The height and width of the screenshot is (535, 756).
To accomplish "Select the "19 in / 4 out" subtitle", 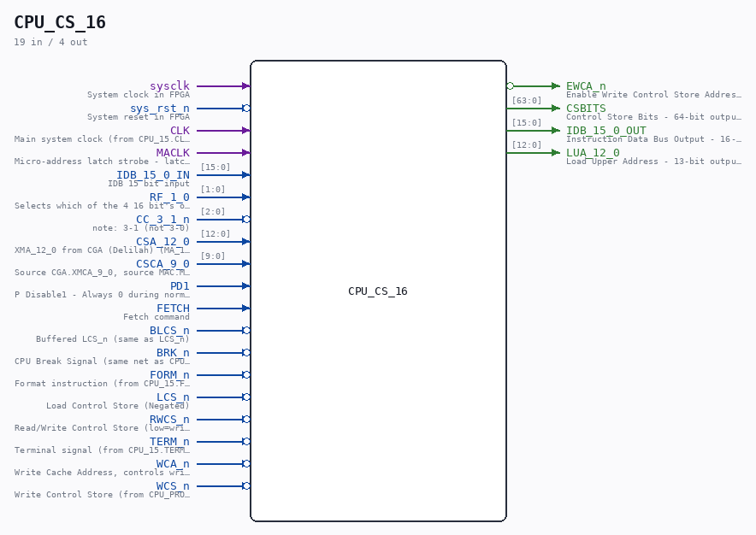I will point(50,42).
